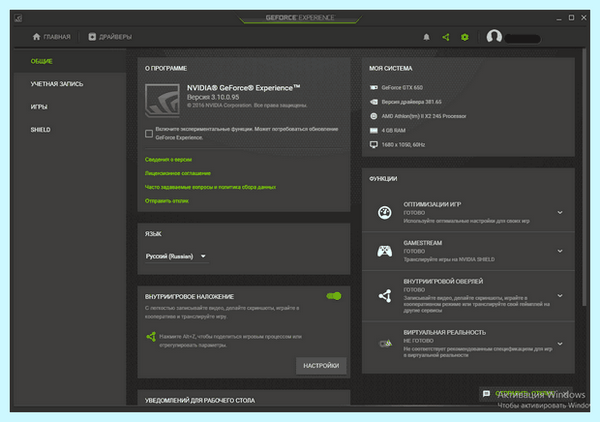Screen dimensions: 600x422
Task: Click the VR headset icon for Виртуальная реальность
Action: [x=385, y=343]
